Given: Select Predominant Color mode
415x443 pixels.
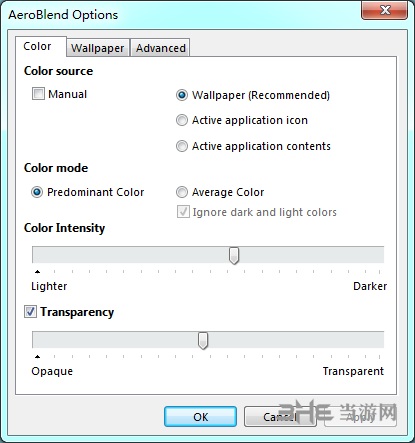Looking at the screenshot, I should pos(37,192).
